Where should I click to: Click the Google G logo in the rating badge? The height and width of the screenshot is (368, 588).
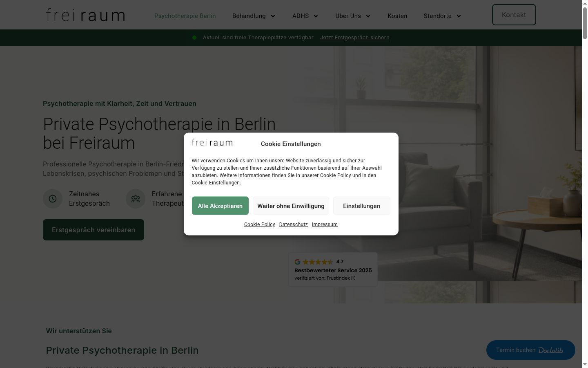click(x=298, y=262)
